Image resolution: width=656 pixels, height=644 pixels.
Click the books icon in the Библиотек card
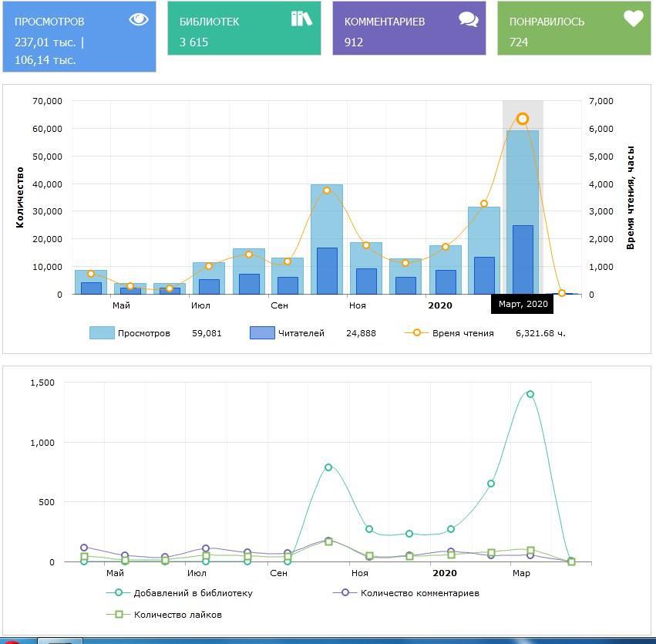click(301, 19)
